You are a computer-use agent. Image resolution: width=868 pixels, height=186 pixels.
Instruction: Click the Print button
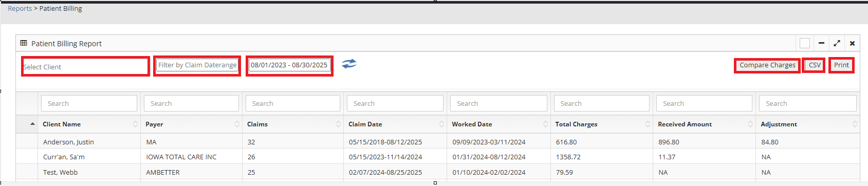pos(841,65)
